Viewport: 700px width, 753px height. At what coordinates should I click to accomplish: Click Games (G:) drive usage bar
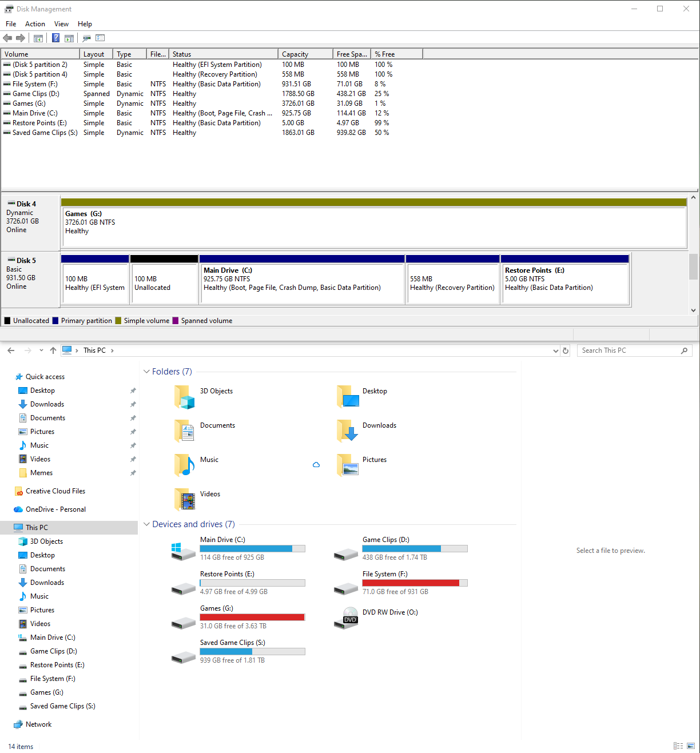(252, 617)
